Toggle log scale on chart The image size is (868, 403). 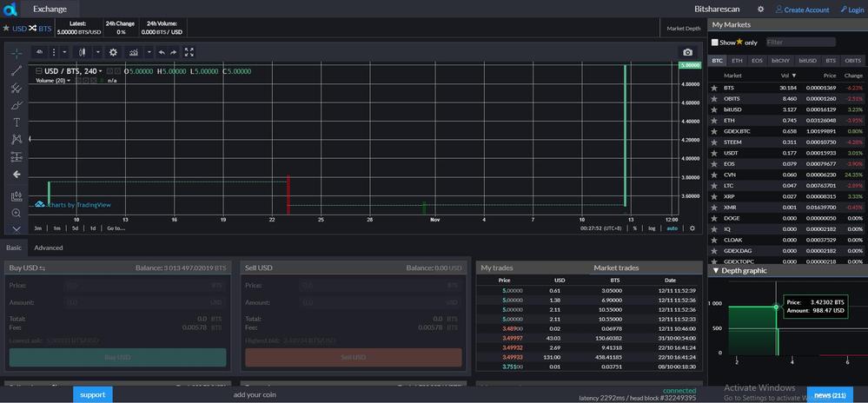pos(653,228)
